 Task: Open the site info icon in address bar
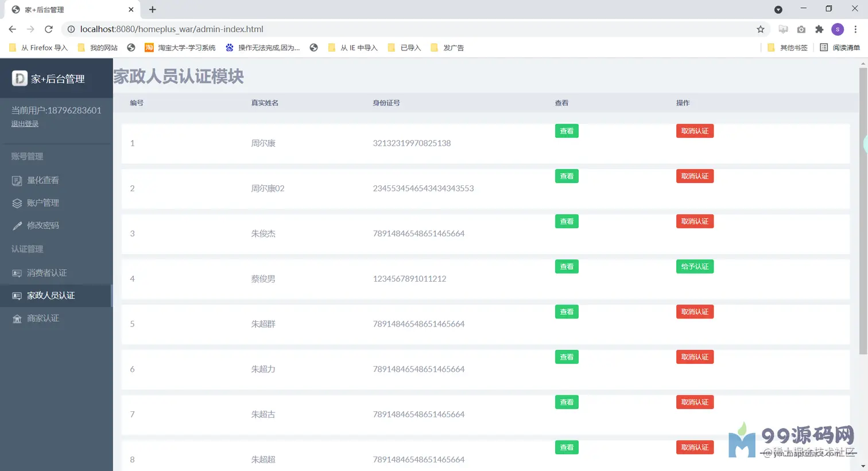[71, 29]
